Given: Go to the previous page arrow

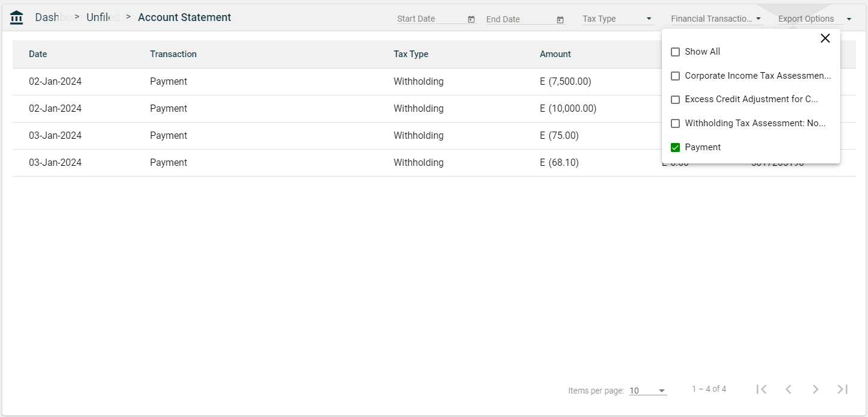Looking at the screenshot, I should point(789,389).
